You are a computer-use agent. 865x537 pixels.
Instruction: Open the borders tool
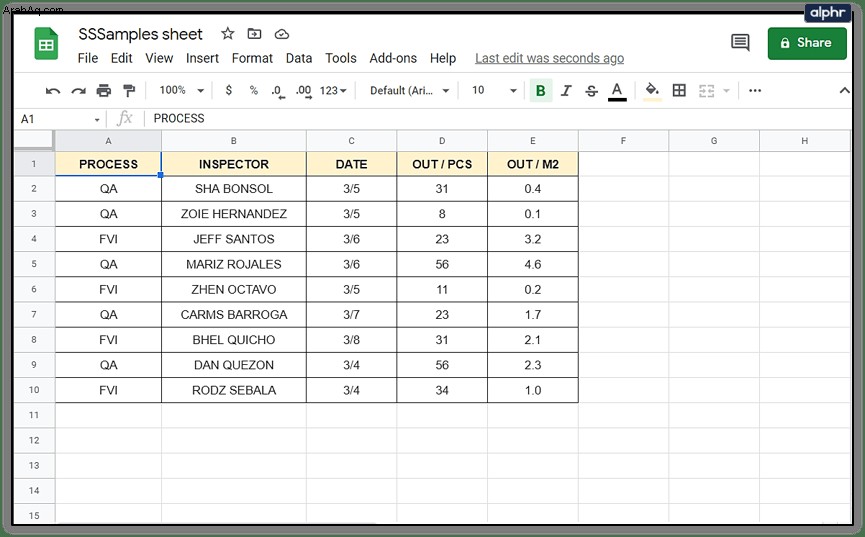point(679,91)
